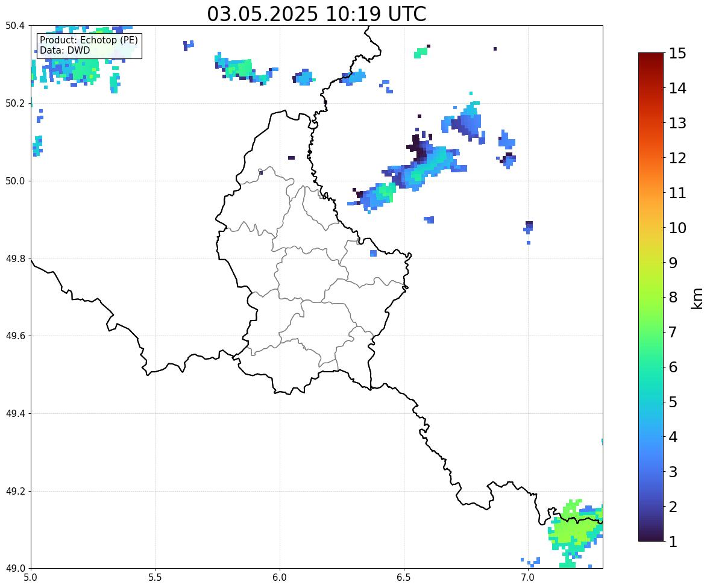Select the colorbar tick label 5
This screenshot has height=588, width=710.
pos(673,402)
